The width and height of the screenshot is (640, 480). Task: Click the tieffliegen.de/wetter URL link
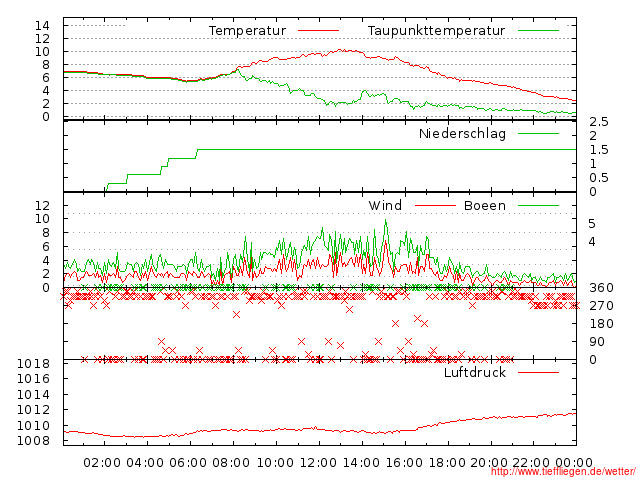[563, 472]
